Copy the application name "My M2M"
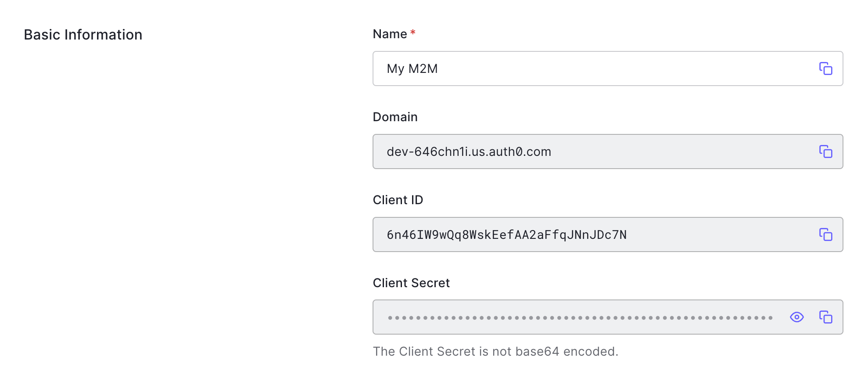Viewport: 868px width, 375px height. 826,69
